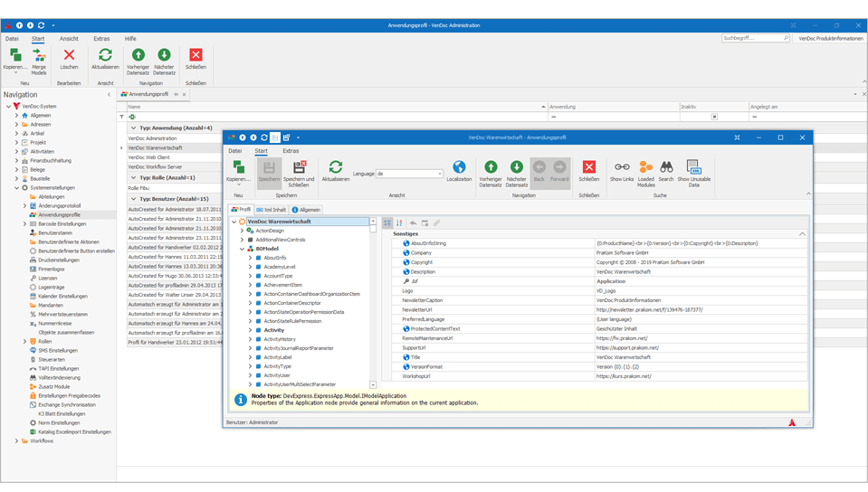This screenshot has height=492, width=868.
Task: Toggle categorized view in the property grid
Action: point(387,222)
